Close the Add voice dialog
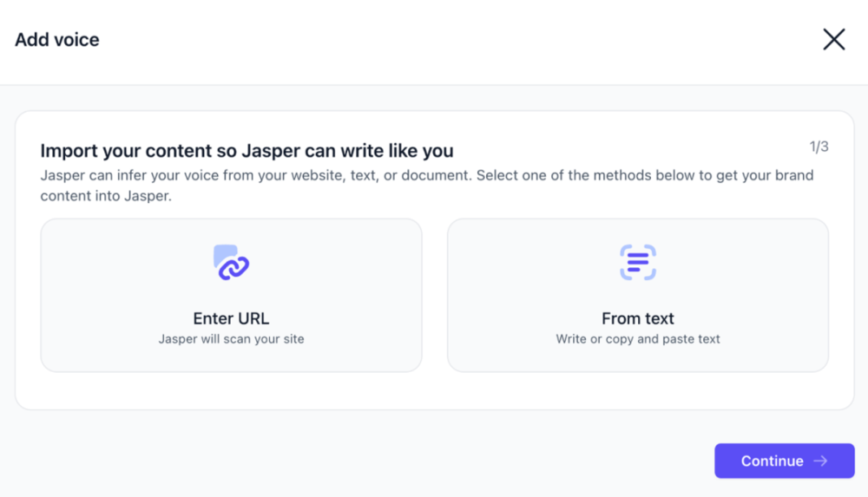Screen dimensions: 868x497 pos(833,39)
